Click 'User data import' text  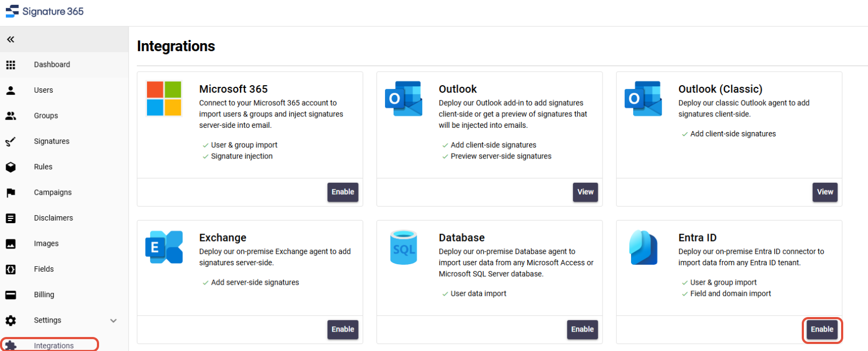pos(479,294)
